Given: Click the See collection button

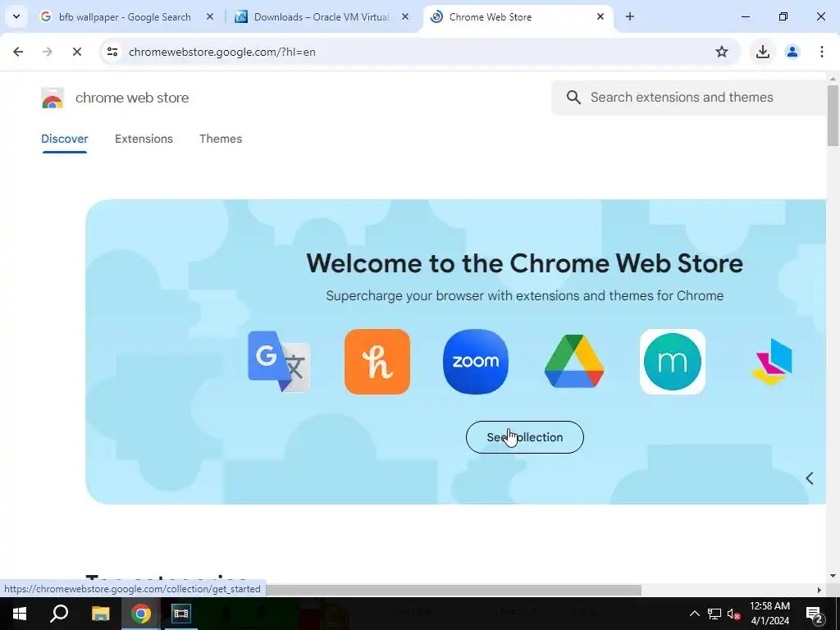Looking at the screenshot, I should tap(524, 437).
